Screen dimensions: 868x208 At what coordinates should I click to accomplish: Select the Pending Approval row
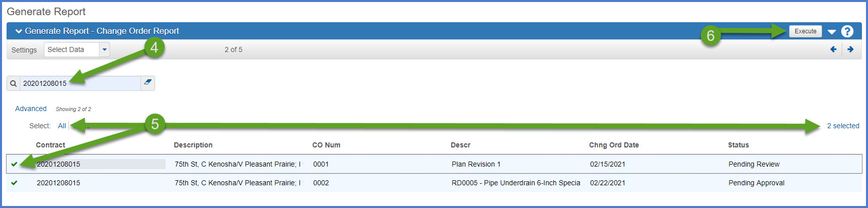tap(756, 183)
